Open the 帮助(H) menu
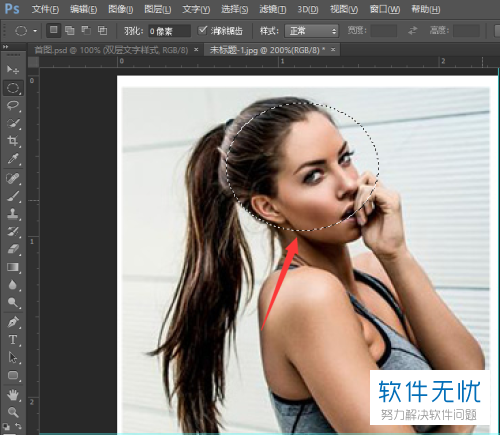This screenshot has height=435, width=500. 426,9
